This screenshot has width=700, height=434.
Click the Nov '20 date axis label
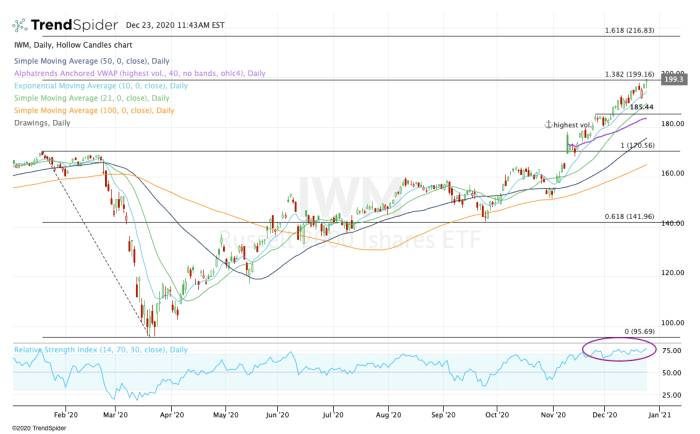click(x=553, y=415)
